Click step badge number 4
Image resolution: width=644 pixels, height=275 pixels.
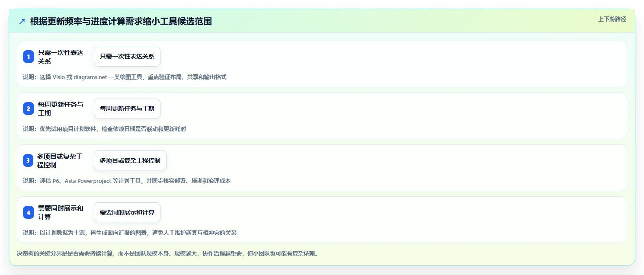tap(29, 212)
